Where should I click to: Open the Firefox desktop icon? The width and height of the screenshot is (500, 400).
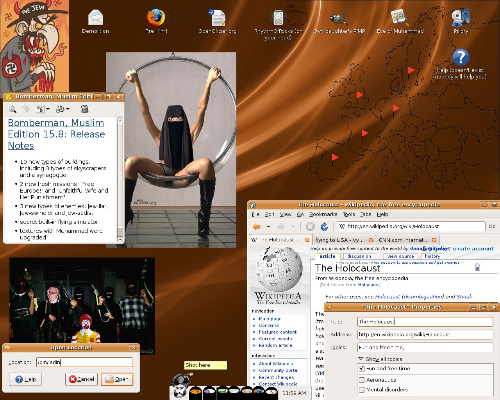pyautogui.click(x=156, y=17)
